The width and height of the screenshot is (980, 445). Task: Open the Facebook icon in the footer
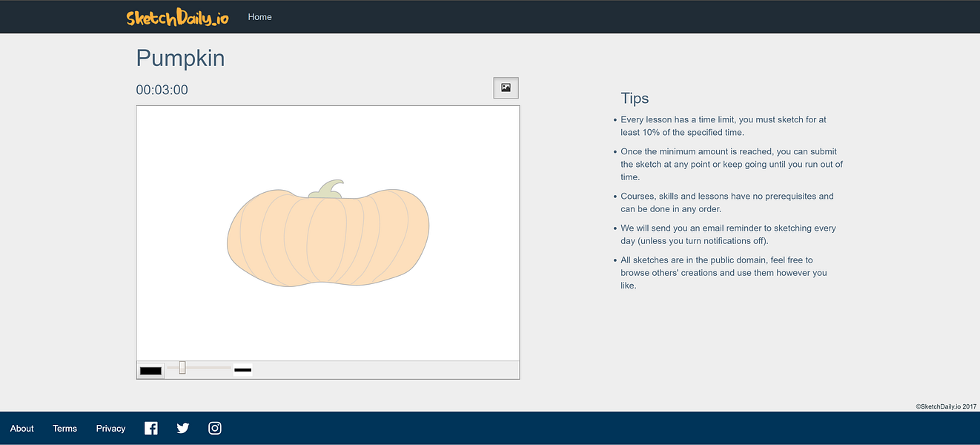(x=150, y=428)
